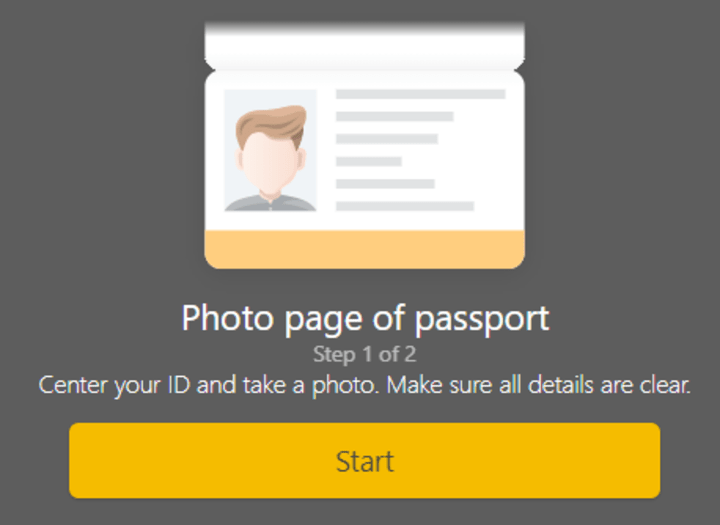Click the avatar face in the passport photo
This screenshot has width=720, height=525.
(x=270, y=163)
